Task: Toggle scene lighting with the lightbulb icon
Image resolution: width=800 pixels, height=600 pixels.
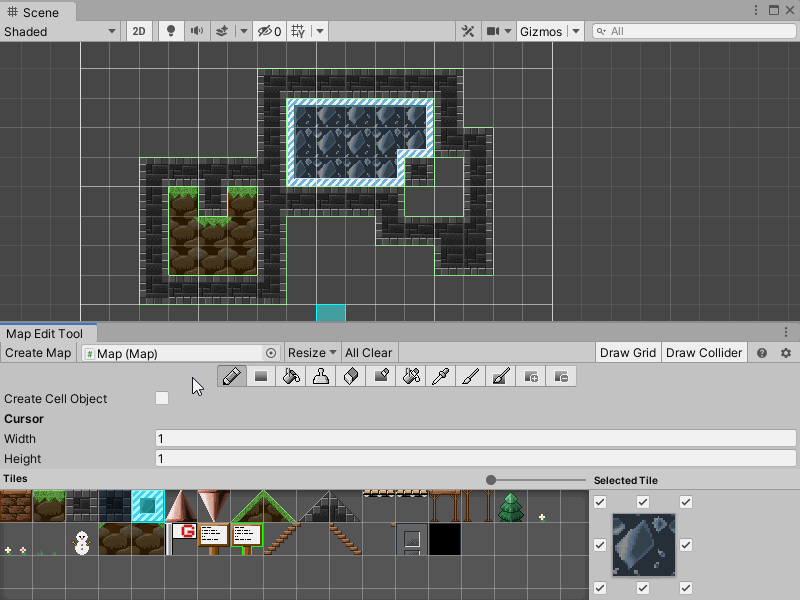Action: point(171,31)
